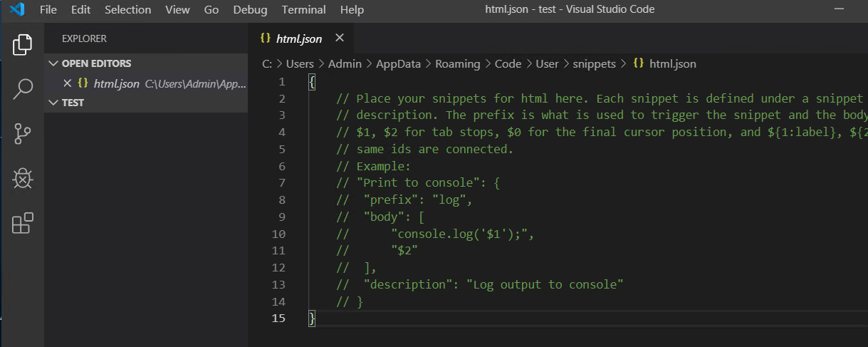
Task: Click the braces icon in breadcrumb before html.json
Action: pyautogui.click(x=639, y=63)
